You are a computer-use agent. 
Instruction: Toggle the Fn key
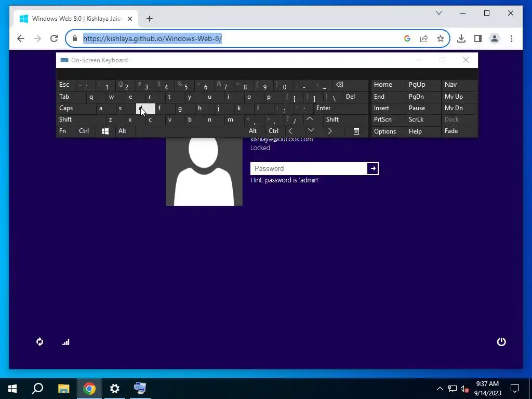pos(66,131)
